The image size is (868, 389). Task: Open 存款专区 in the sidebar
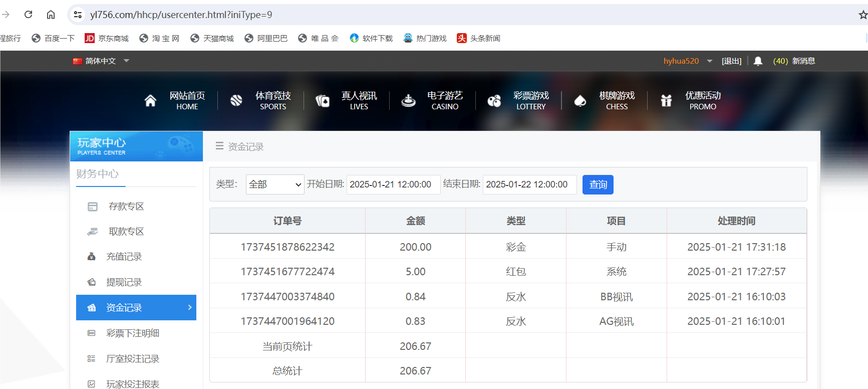pos(126,207)
